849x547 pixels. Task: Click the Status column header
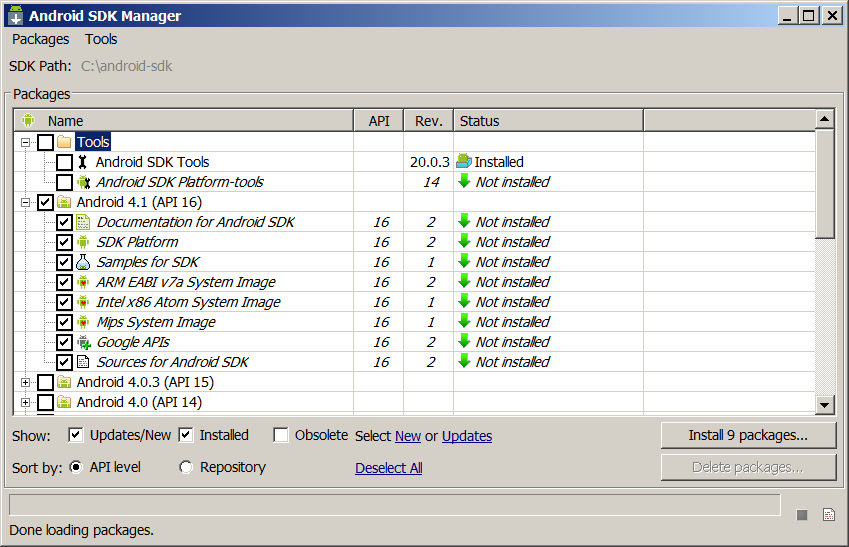548,120
